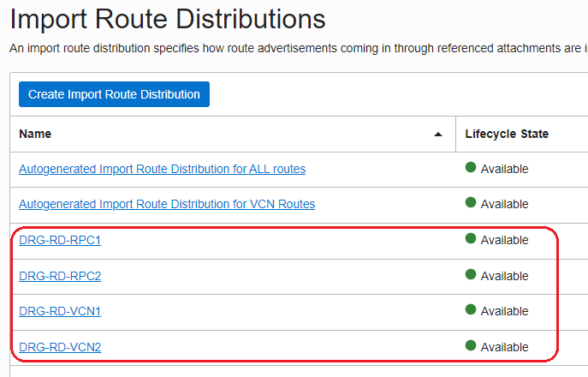The height and width of the screenshot is (377, 588).
Task: Toggle the Name column sort arrow
Action: pos(438,135)
